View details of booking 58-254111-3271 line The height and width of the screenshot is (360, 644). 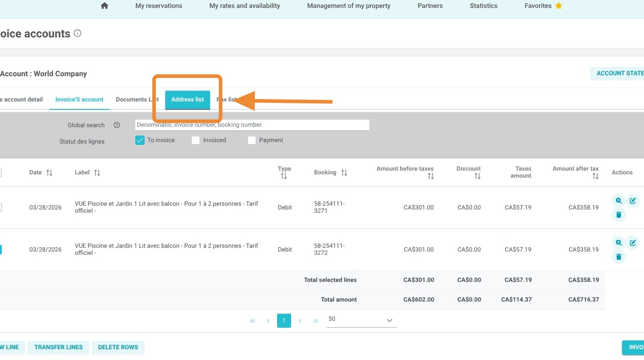click(619, 201)
